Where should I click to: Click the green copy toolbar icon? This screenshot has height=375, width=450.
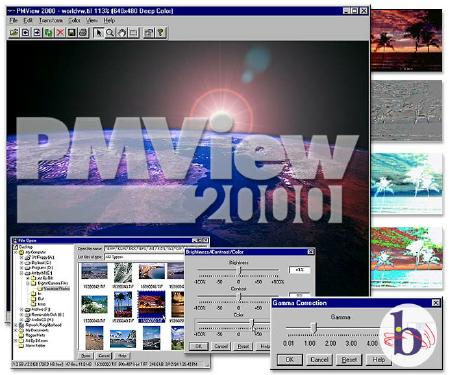49,32
